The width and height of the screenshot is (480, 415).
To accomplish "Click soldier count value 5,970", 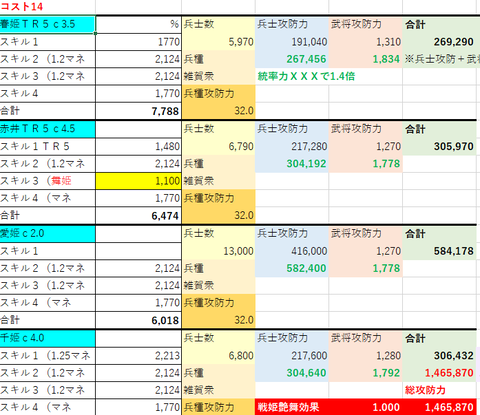I will (218, 42).
